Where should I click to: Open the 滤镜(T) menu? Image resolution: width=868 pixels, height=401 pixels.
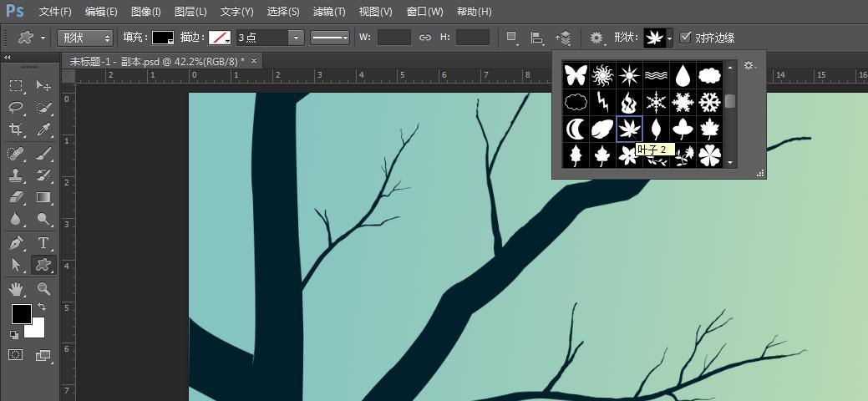[329, 12]
